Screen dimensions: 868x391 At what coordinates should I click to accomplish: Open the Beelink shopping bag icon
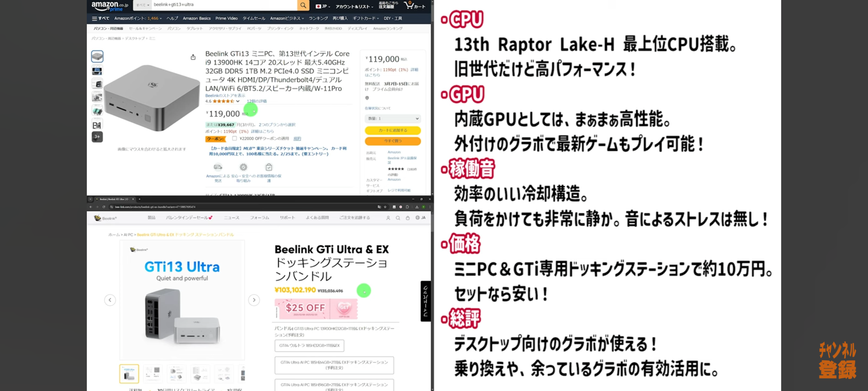pos(407,218)
